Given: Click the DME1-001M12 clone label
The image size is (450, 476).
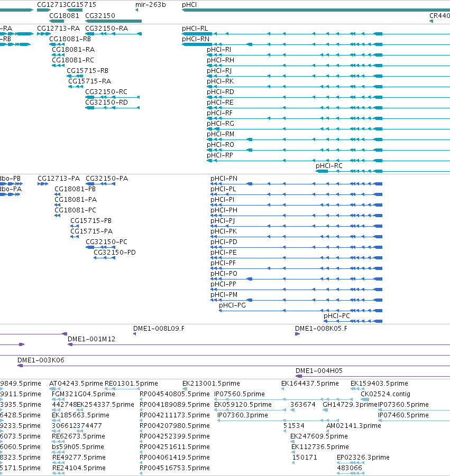Looking at the screenshot, I should click(x=91, y=339).
